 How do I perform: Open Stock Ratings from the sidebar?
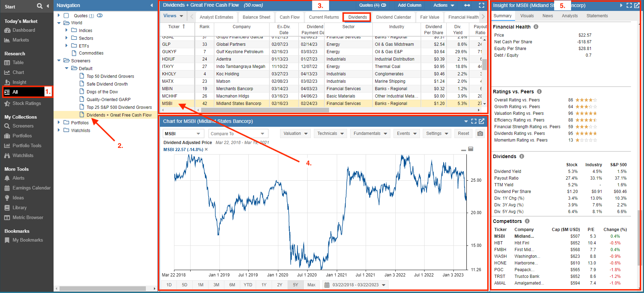click(26, 104)
